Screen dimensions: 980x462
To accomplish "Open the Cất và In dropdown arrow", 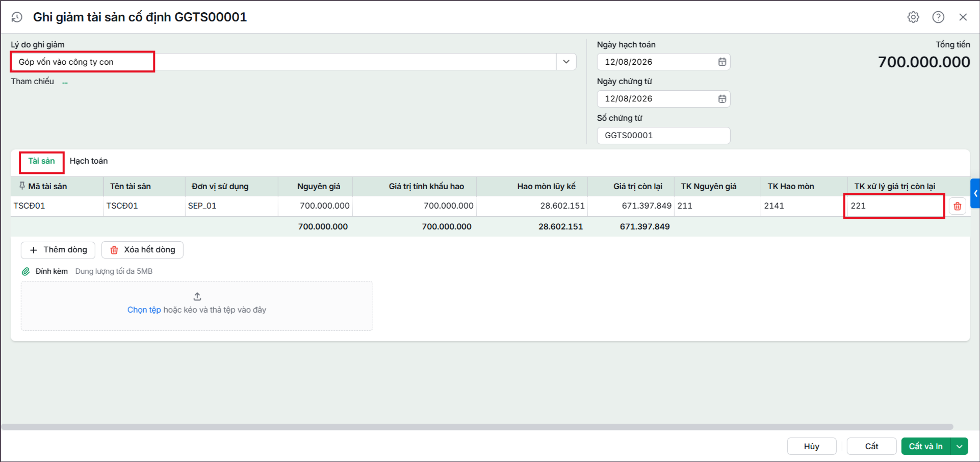I will coord(960,446).
